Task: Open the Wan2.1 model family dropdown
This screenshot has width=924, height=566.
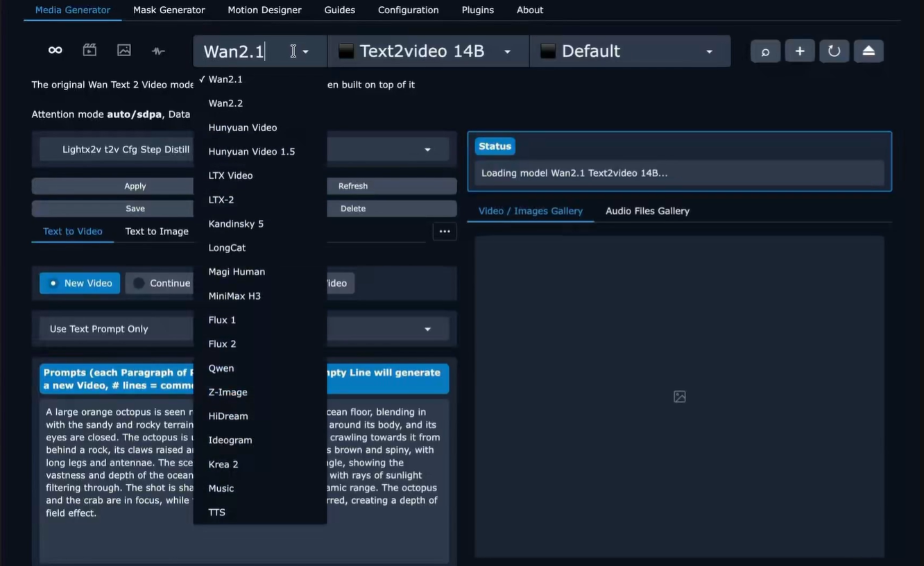Action: point(259,51)
